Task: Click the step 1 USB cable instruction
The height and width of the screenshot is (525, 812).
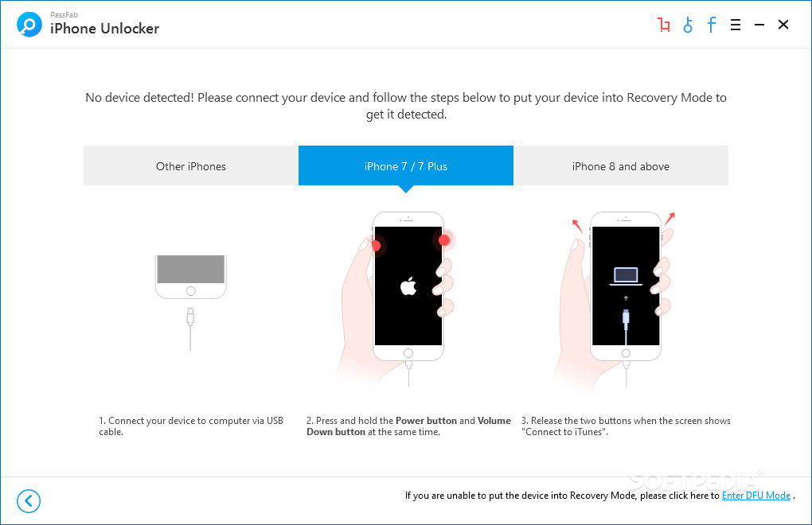Action: point(191,426)
